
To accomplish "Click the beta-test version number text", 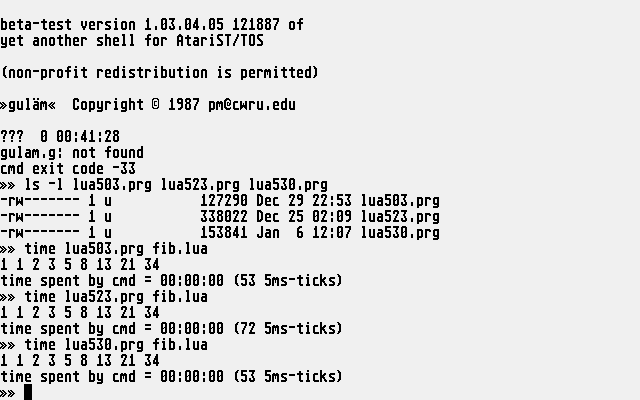I will (x=184, y=25).
